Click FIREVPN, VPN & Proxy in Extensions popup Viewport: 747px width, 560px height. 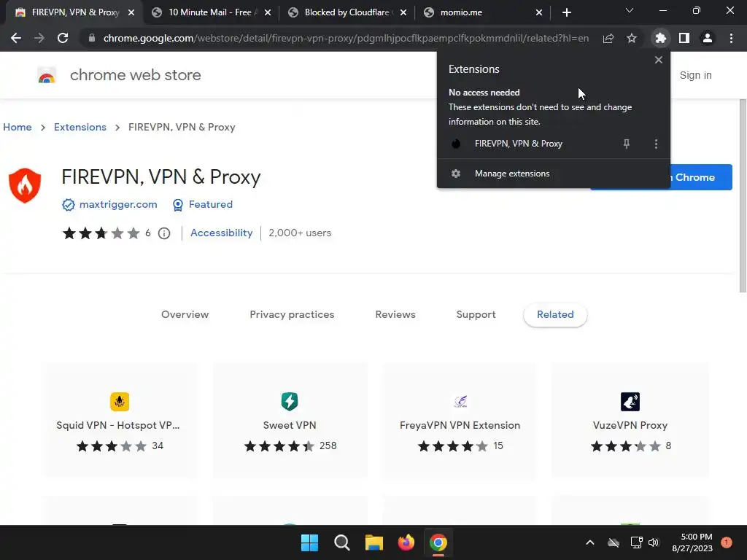click(x=519, y=144)
